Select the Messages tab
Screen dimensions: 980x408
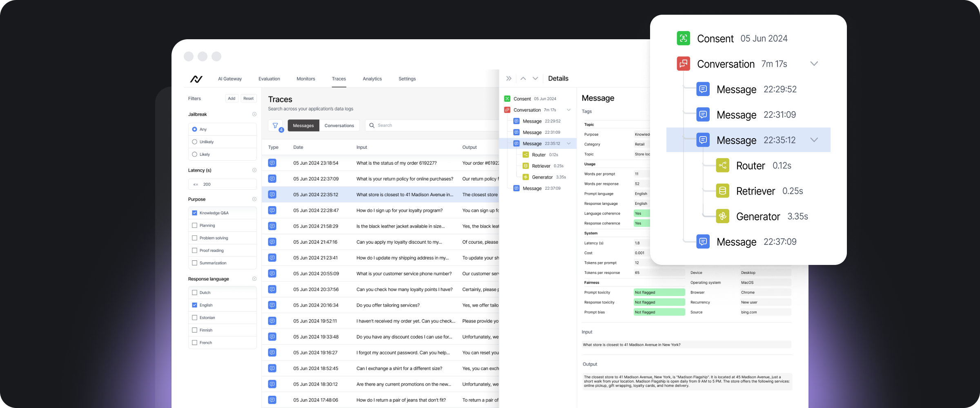[x=303, y=126]
